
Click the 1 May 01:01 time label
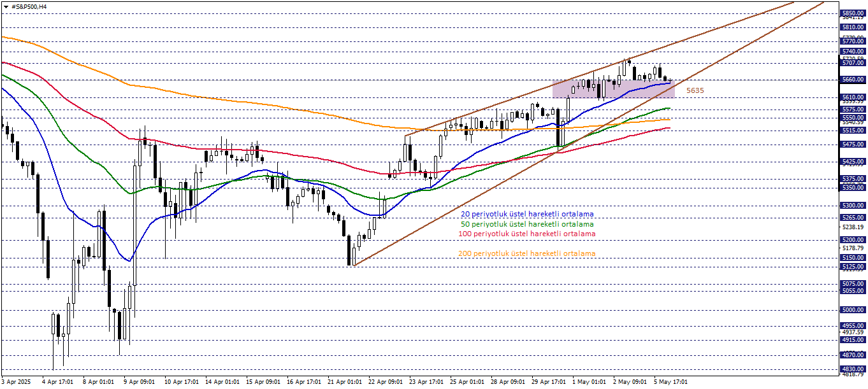click(x=589, y=382)
